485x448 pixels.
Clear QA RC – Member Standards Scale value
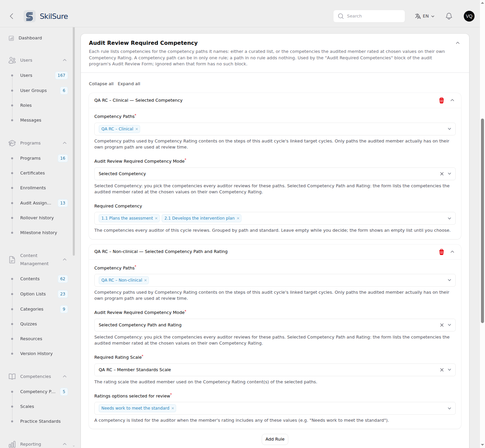(x=442, y=370)
